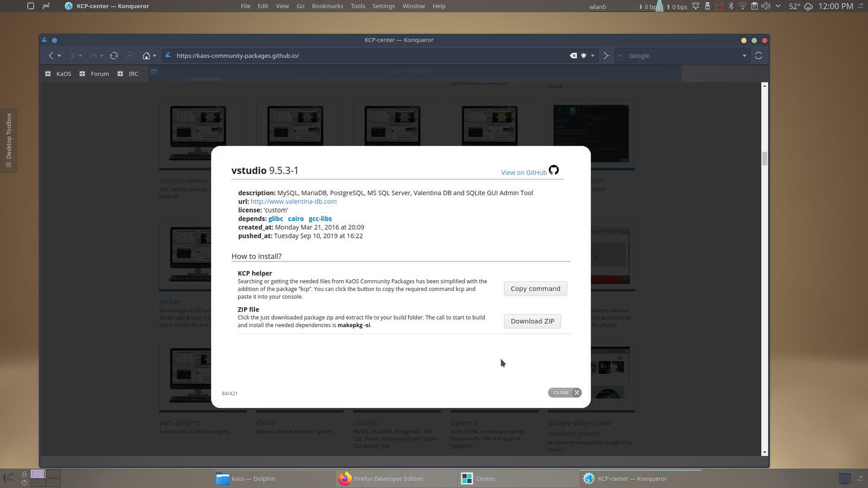This screenshot has width=868, height=488.
Task: Click the page vertical scrollbar
Action: tap(764, 269)
